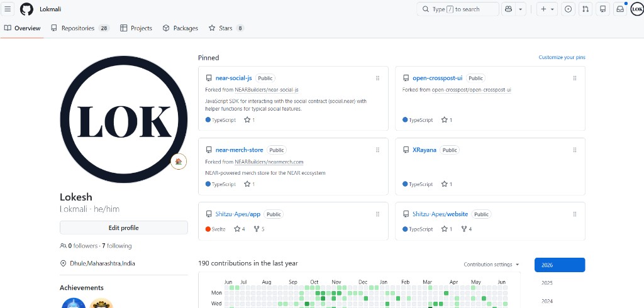Expand the Copilot dropdown arrow
This screenshot has width=644, height=308.
(521, 9)
